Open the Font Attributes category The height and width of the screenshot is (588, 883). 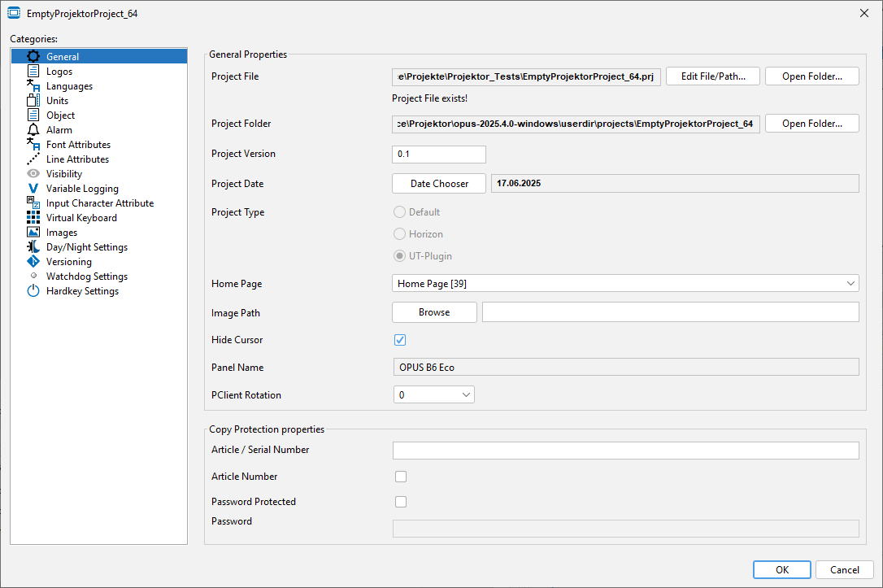78,145
